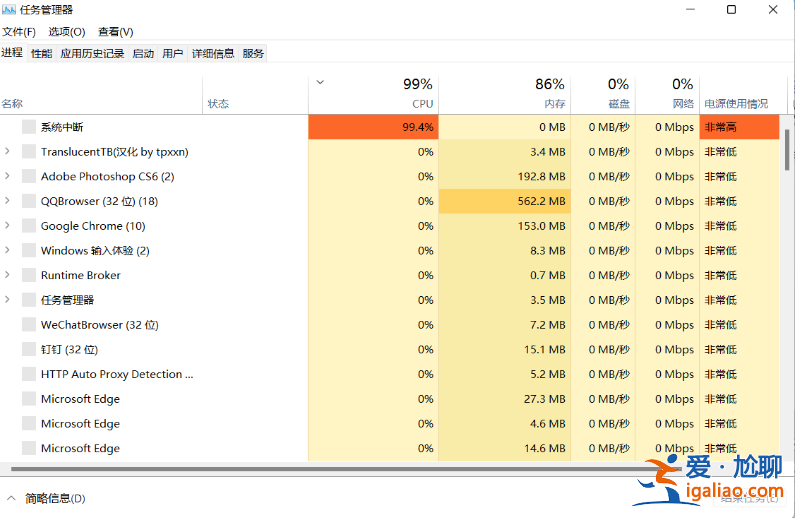
Task: Select the 系统中断 process name
Action: tap(62, 127)
